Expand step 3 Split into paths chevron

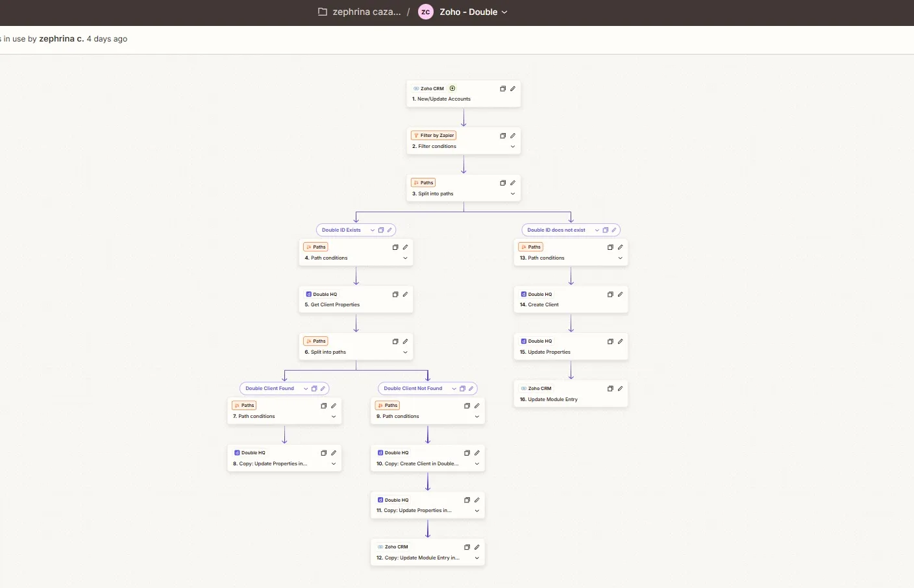(513, 194)
